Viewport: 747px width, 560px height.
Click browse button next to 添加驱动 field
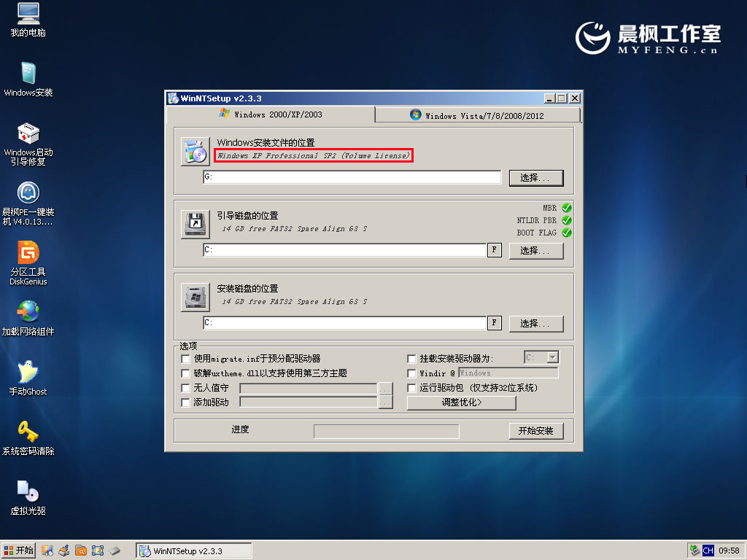(x=385, y=402)
